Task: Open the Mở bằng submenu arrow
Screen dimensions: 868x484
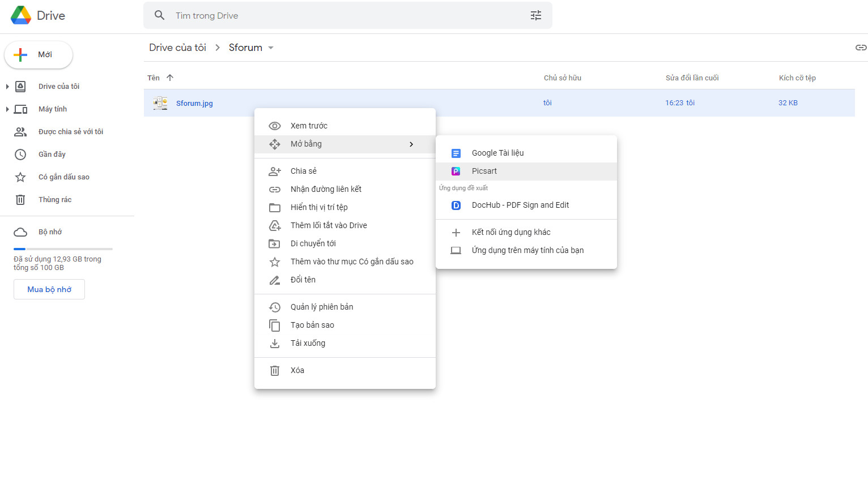Action: [x=411, y=144]
